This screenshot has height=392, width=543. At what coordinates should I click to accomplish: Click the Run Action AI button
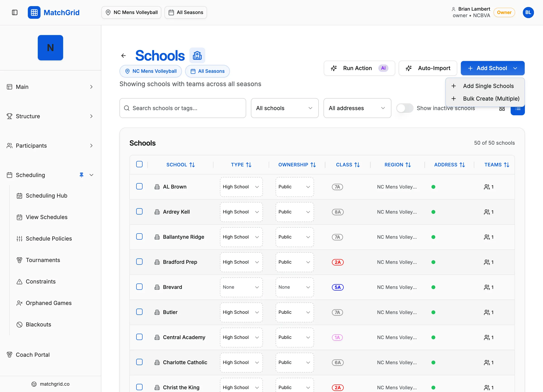point(359,68)
